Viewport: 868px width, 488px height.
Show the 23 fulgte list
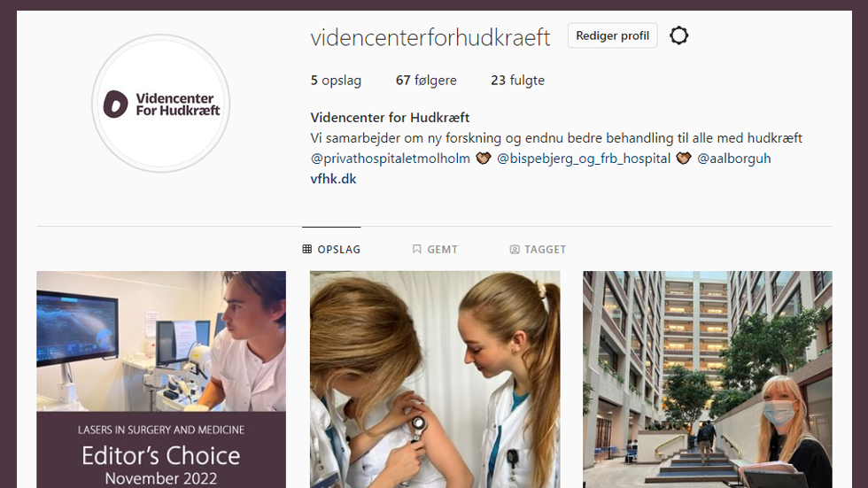pyautogui.click(x=517, y=81)
